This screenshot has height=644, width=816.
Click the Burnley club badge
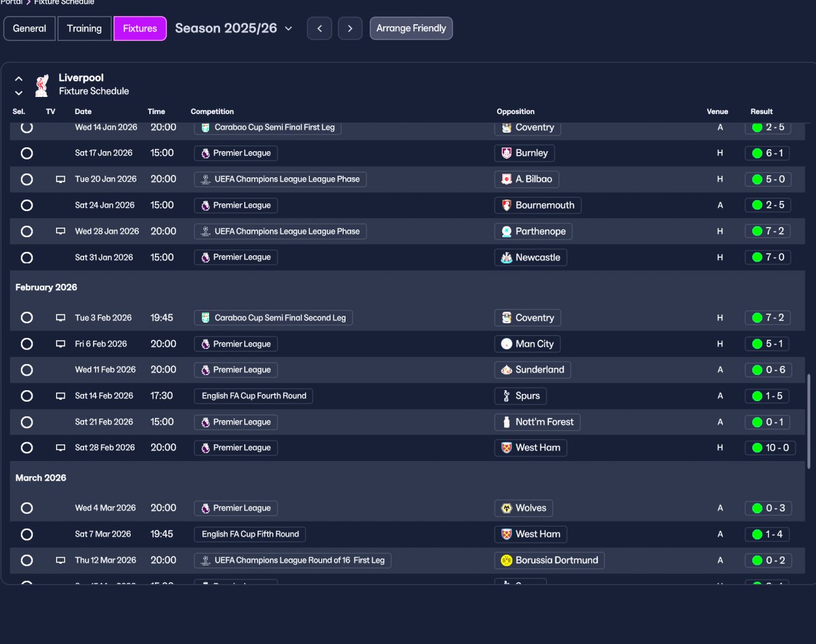(x=507, y=153)
